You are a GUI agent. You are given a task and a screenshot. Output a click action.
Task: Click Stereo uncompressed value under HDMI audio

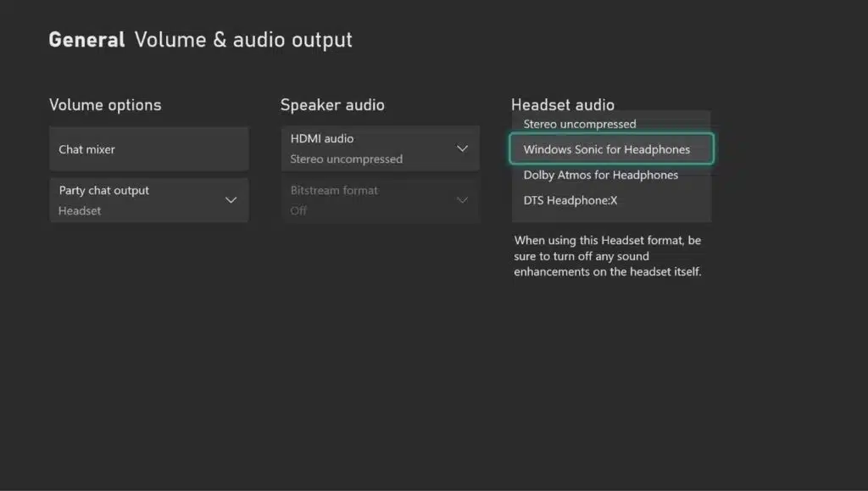[346, 159]
